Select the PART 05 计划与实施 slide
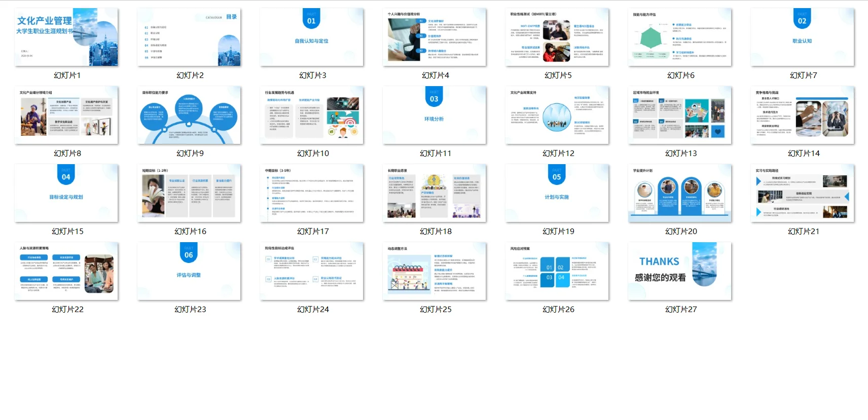 coord(557,193)
